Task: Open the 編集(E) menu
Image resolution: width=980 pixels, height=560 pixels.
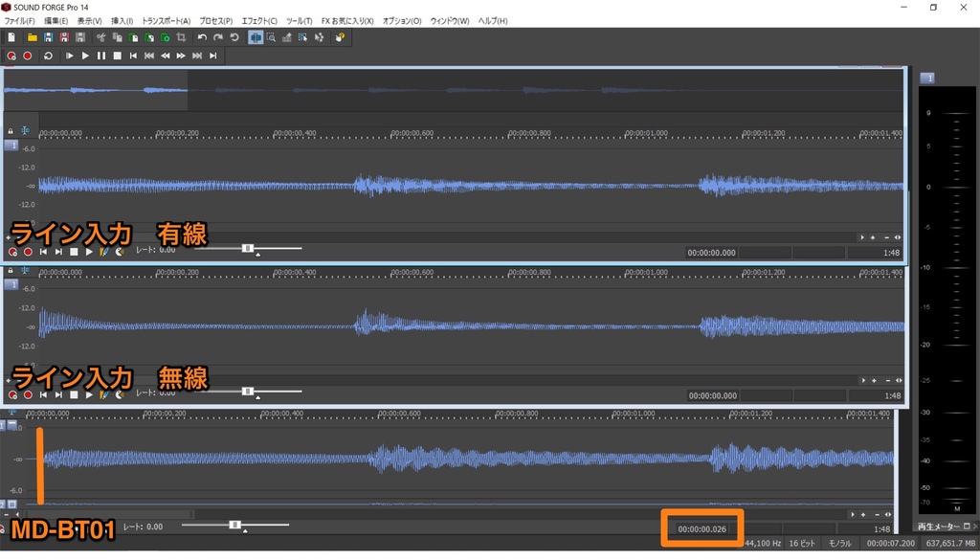Action: (x=56, y=21)
